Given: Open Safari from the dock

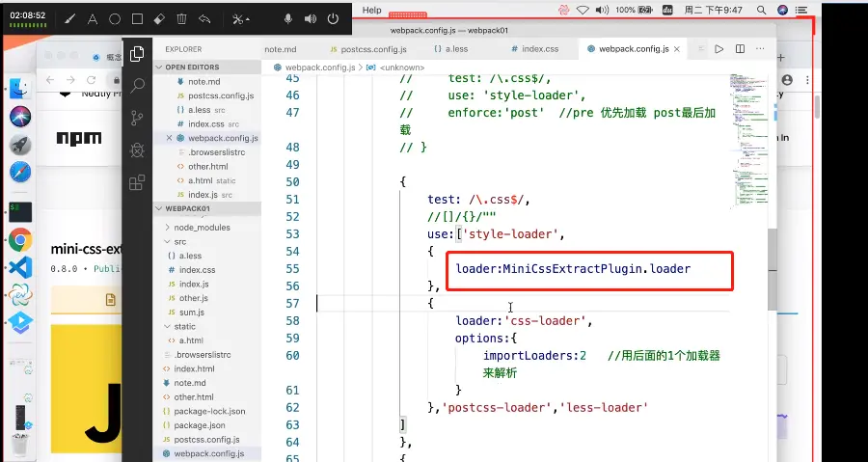Looking at the screenshot, I should pos(20,173).
